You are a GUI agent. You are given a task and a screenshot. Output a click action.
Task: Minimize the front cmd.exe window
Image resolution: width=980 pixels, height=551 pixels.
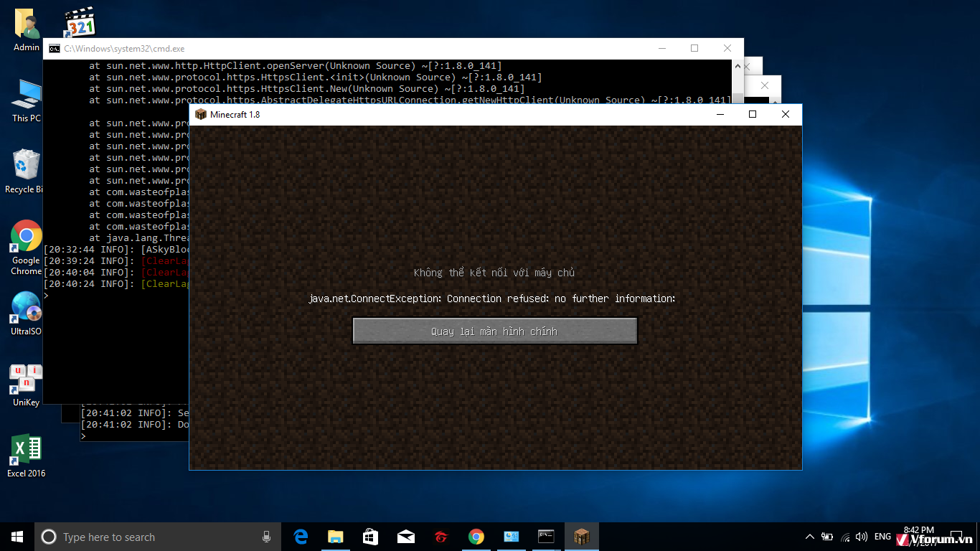tap(661, 49)
